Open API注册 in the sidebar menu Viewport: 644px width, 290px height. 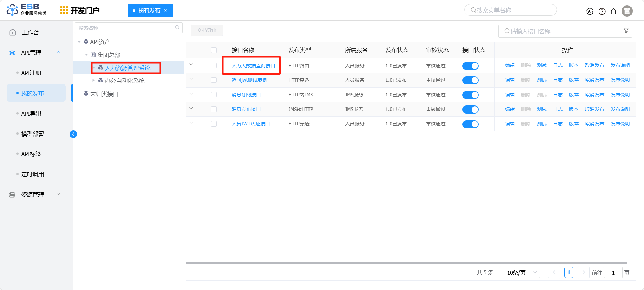pyautogui.click(x=31, y=73)
